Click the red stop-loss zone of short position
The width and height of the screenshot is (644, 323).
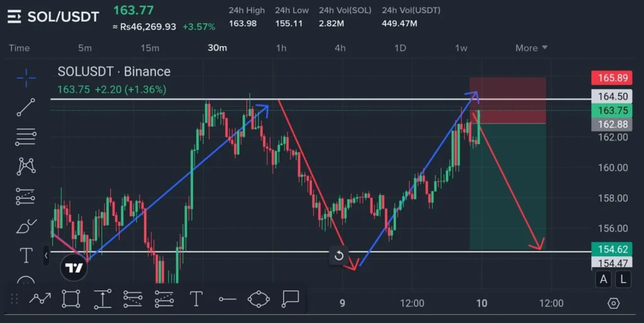point(508,101)
